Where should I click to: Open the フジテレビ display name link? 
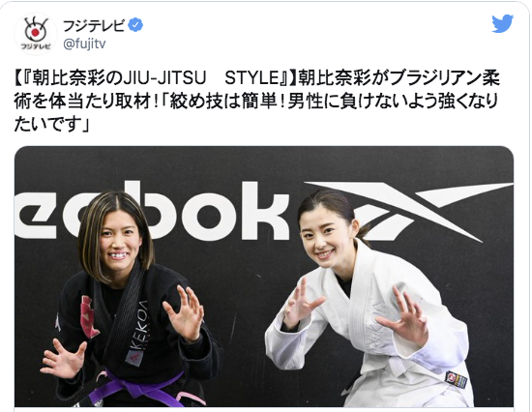(x=94, y=25)
